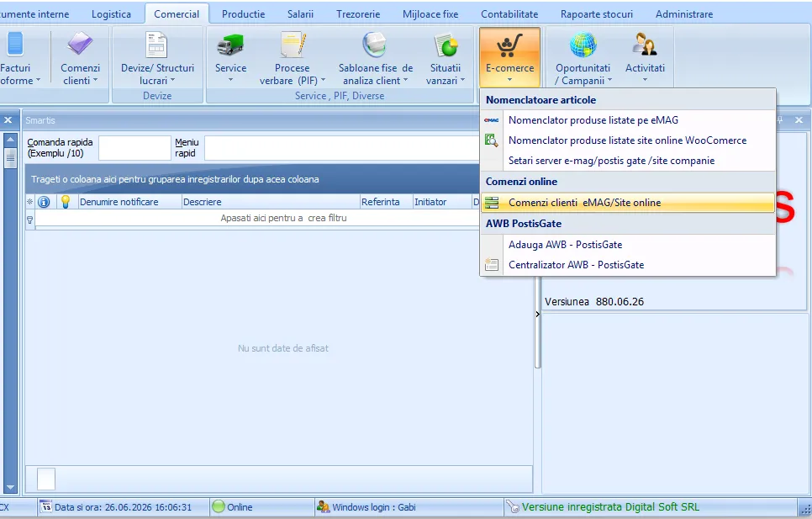The width and height of the screenshot is (812, 519).
Task: Expand Devize/Structuri lucrari dropdown arrow
Action: point(172,80)
